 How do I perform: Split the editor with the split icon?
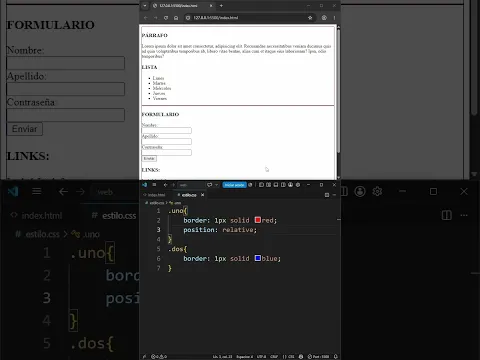tap(327, 195)
